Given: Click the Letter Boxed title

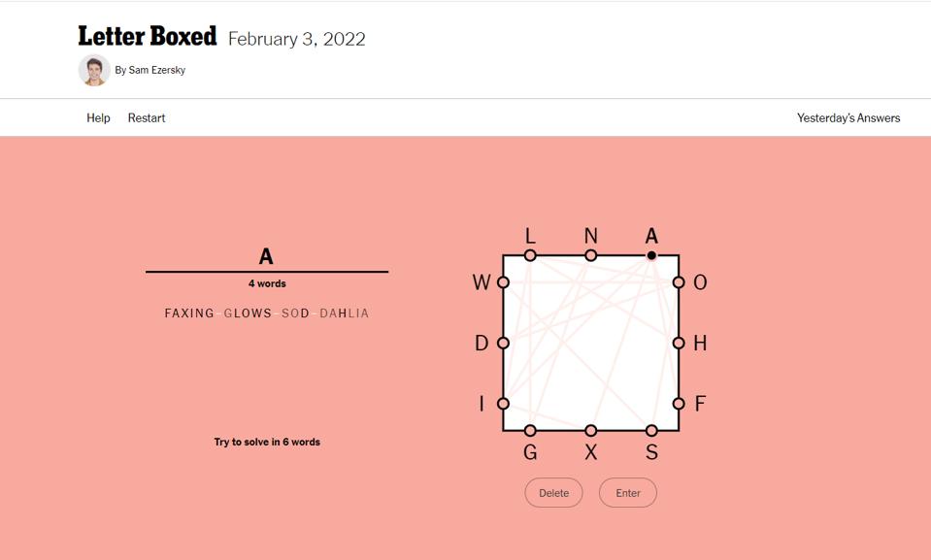Looking at the screenshot, I should 148,37.
